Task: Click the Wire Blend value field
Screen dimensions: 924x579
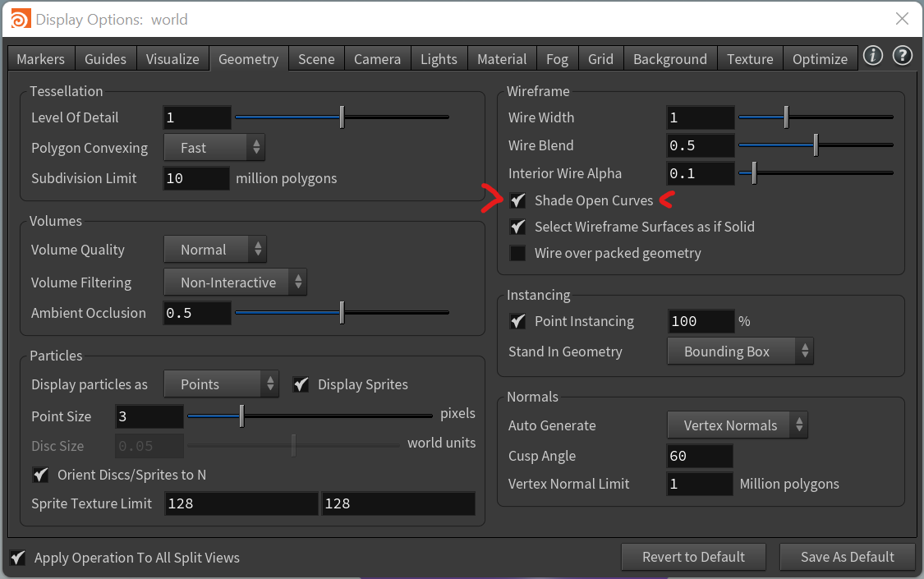Action: click(x=701, y=145)
